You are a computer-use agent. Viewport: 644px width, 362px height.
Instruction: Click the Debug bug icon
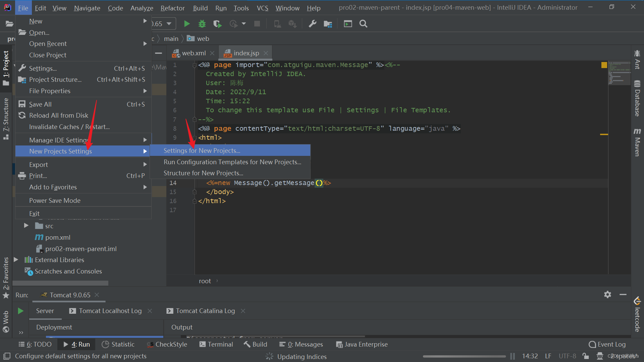pyautogui.click(x=202, y=24)
